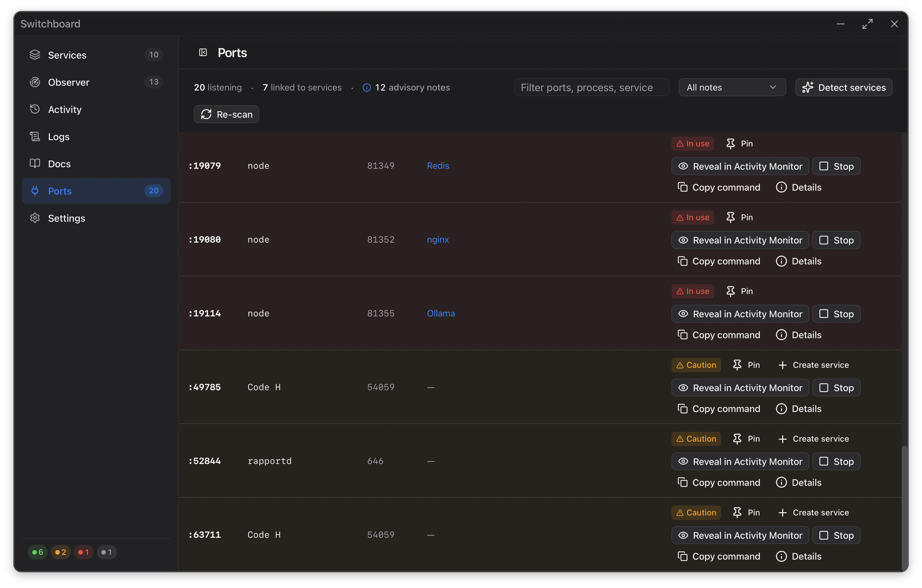This screenshot has width=922, height=588.
Task: Stop rapportd on port 52844
Action: (836, 461)
